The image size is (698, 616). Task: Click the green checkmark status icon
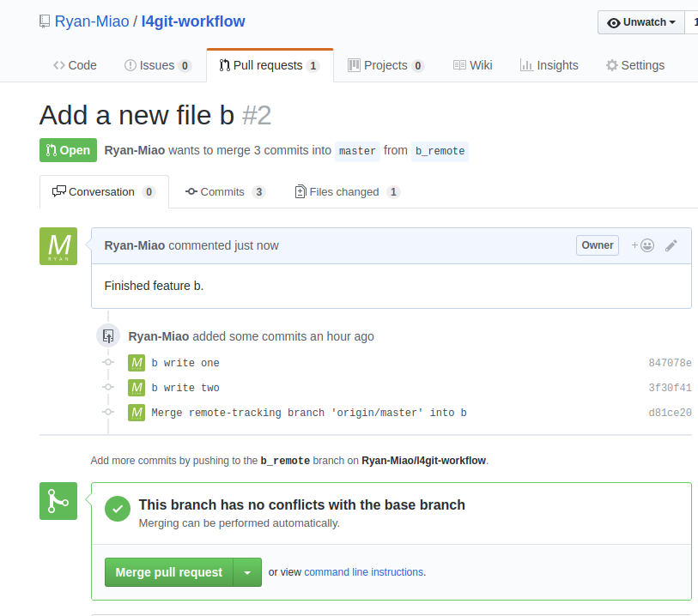118,509
